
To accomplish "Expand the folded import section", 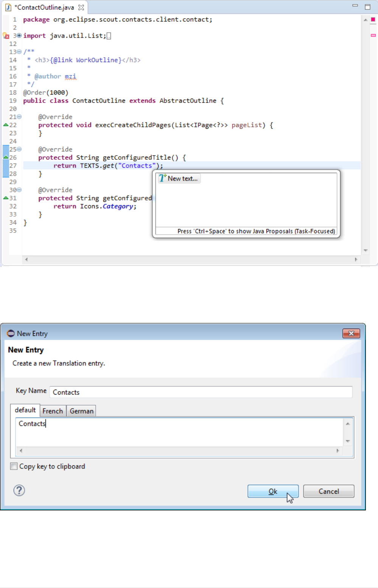I will coord(19,36).
